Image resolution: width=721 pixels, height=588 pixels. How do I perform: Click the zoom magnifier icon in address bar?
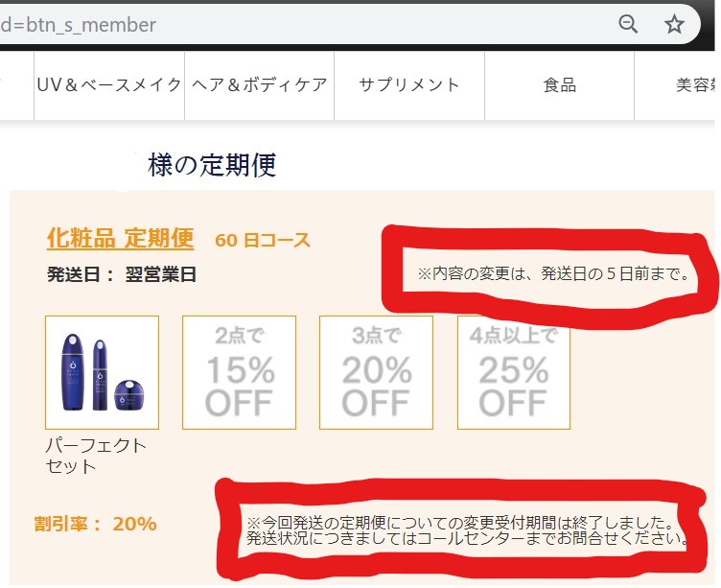click(x=628, y=24)
